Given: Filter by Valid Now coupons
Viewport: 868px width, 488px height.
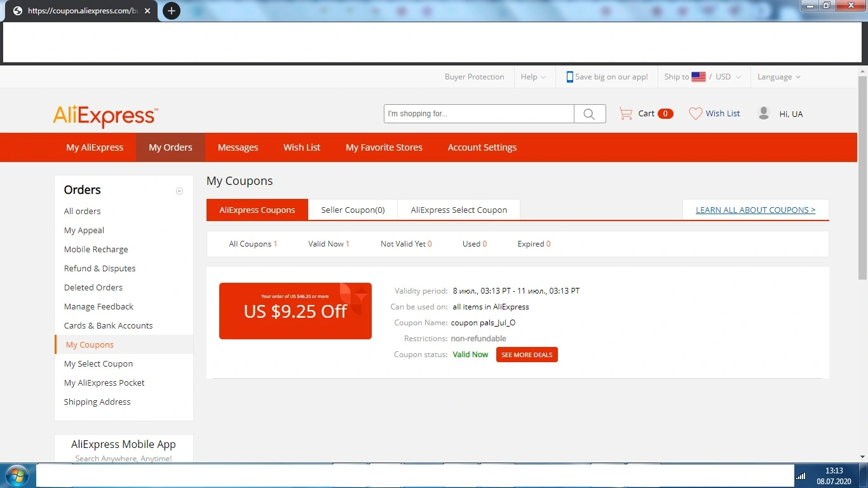Looking at the screenshot, I should pos(329,244).
